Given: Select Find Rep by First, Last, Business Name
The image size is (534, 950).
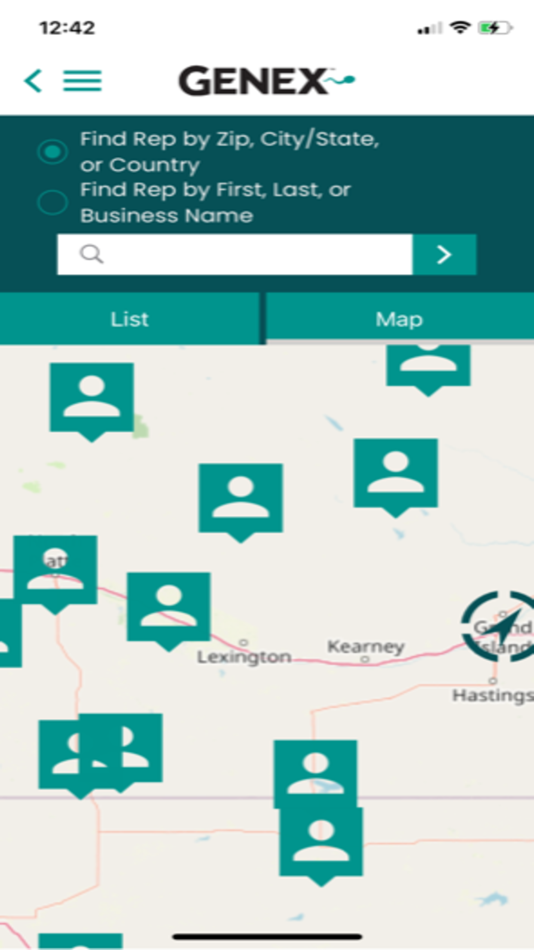Looking at the screenshot, I should click(53, 202).
